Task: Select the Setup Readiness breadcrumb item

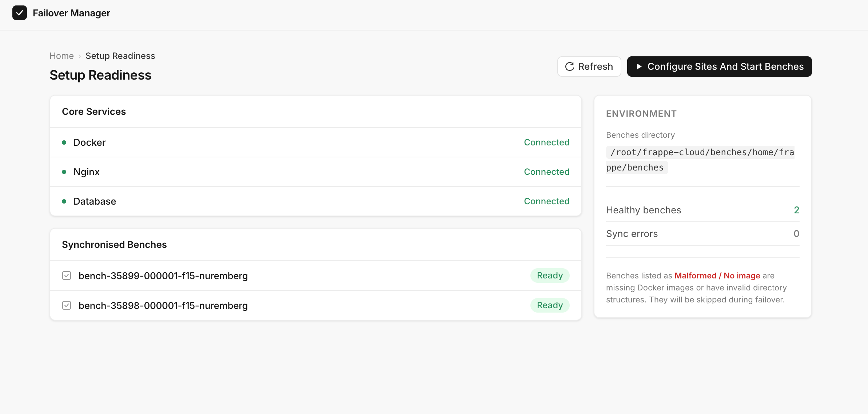Action: pos(120,56)
